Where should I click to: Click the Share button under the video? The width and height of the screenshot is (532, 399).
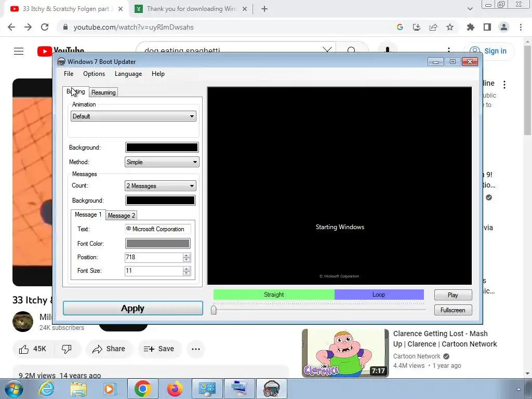(x=109, y=349)
